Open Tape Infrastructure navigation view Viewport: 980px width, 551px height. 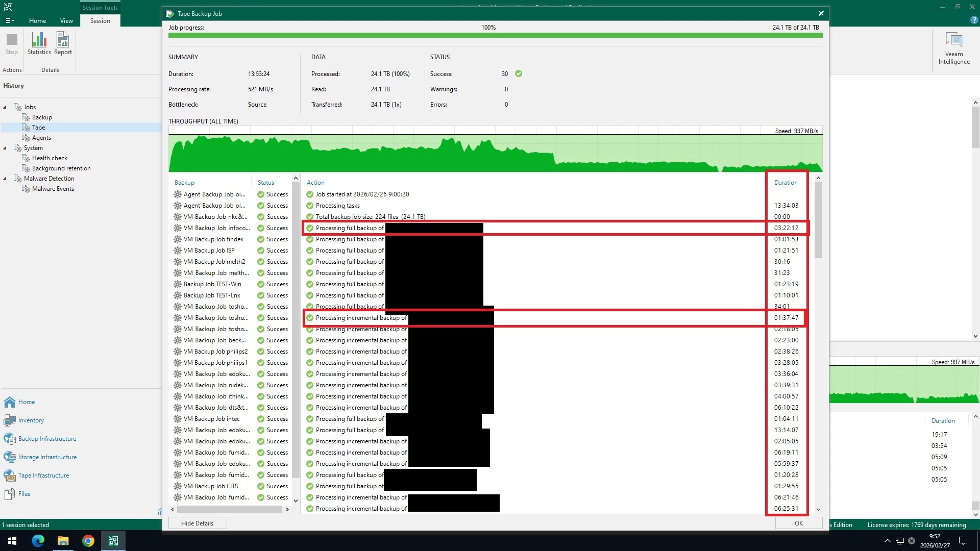point(43,475)
